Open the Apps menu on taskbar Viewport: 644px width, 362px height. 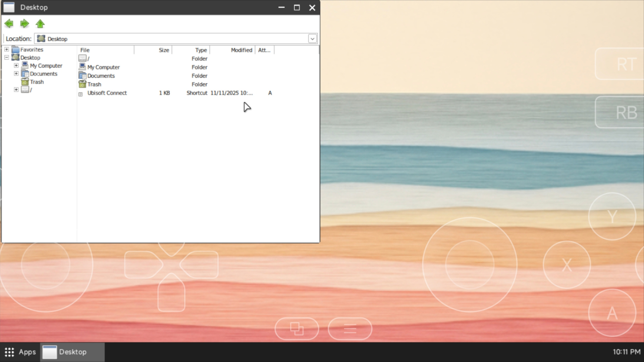pyautogui.click(x=20, y=352)
